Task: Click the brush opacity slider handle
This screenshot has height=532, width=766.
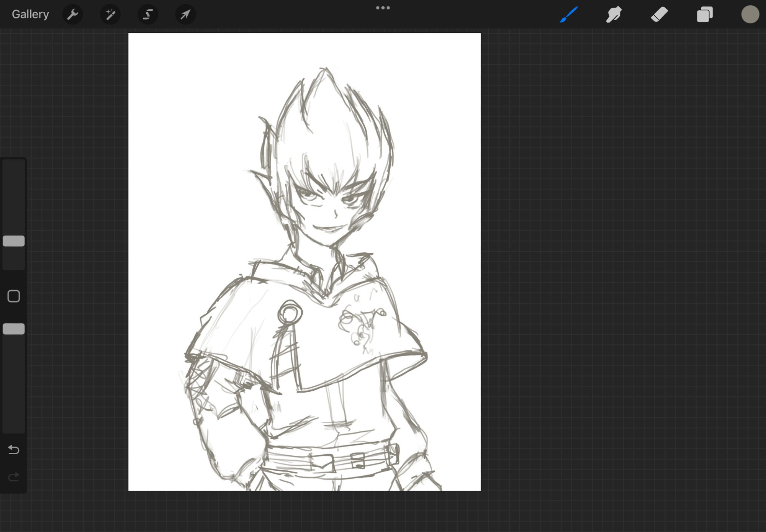Action: click(x=14, y=329)
